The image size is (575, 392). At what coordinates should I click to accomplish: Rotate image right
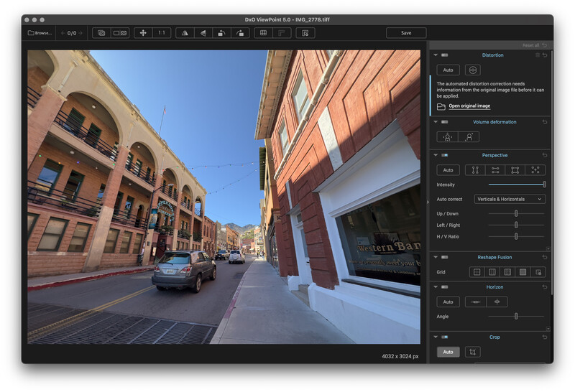(240, 33)
